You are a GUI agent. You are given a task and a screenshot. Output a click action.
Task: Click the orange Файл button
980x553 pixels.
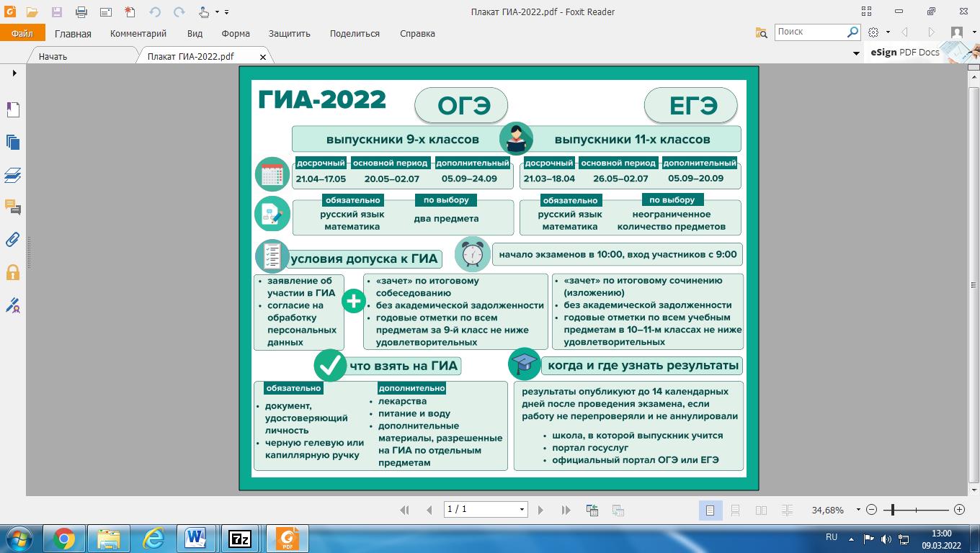[22, 33]
